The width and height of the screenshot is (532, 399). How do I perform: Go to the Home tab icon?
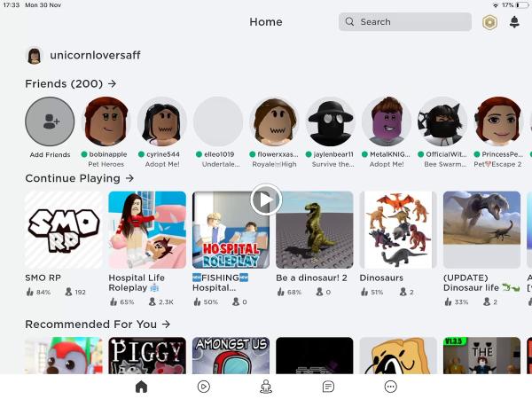click(x=141, y=387)
